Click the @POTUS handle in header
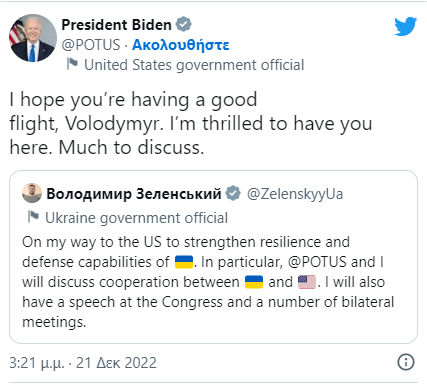Image resolution: width=427 pixels, height=384 pixels. (x=91, y=45)
